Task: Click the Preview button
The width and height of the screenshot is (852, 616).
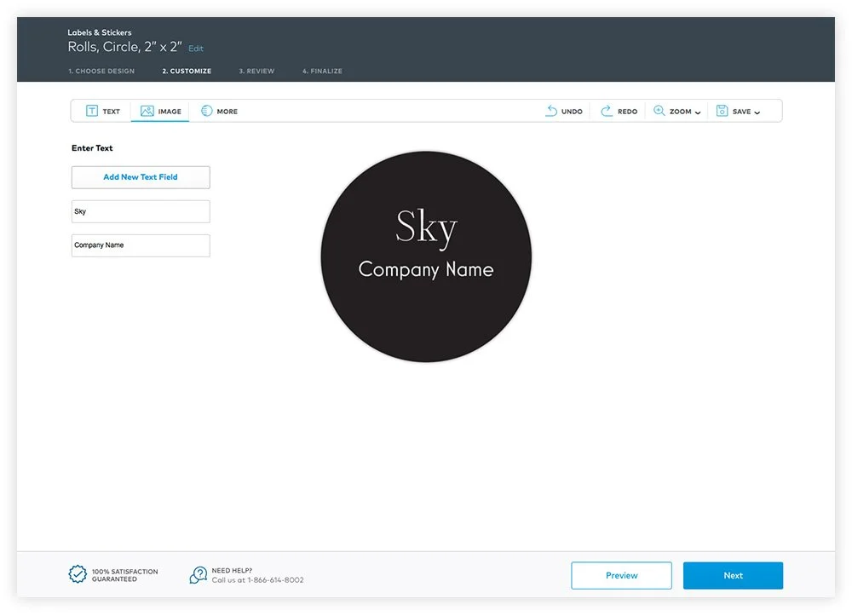Action: pos(622,575)
